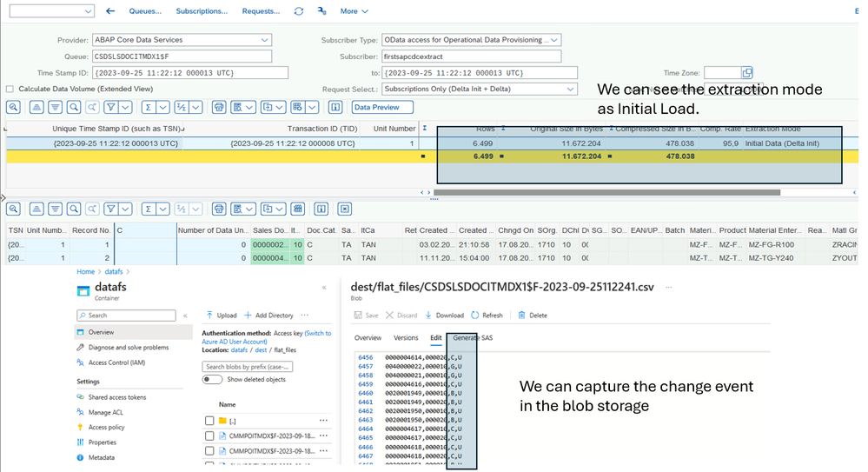868x472 pixels.
Task: Delete the blob
Action: 533,316
